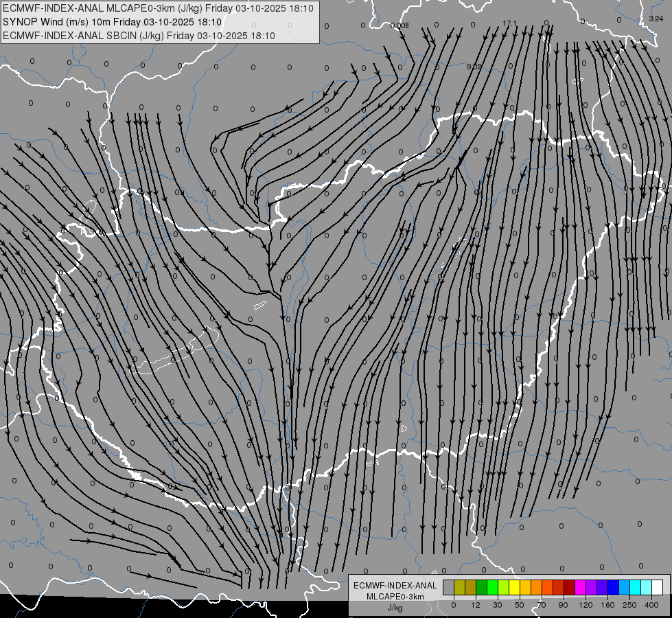
Task: Click the legend tick value 50
Action: [520, 605]
